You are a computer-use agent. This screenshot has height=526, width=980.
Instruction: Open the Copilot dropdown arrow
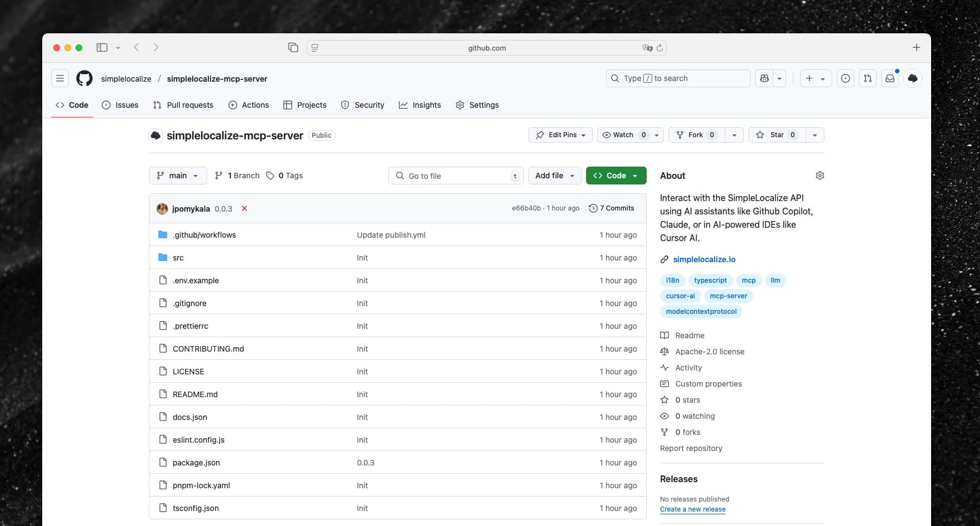[x=779, y=78]
